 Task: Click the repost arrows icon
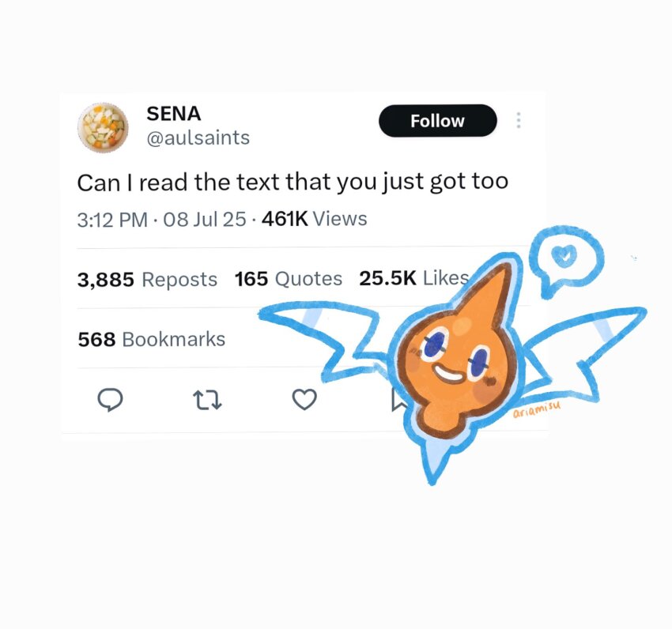click(207, 401)
